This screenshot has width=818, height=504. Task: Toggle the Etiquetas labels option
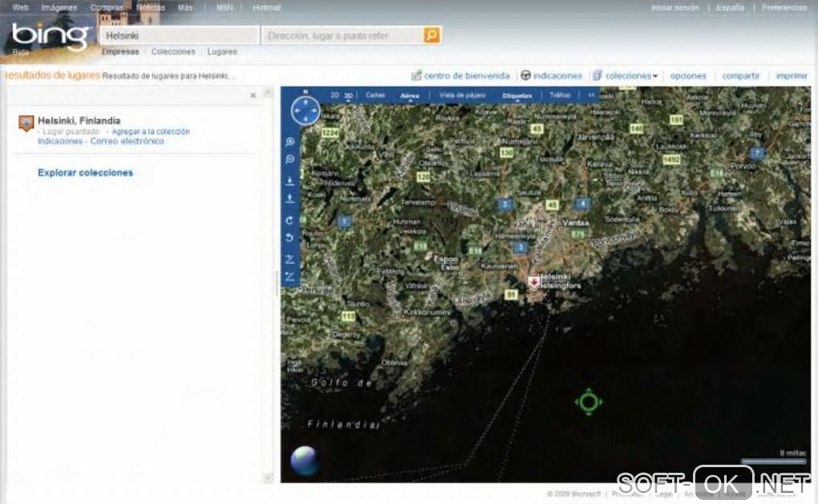point(517,95)
